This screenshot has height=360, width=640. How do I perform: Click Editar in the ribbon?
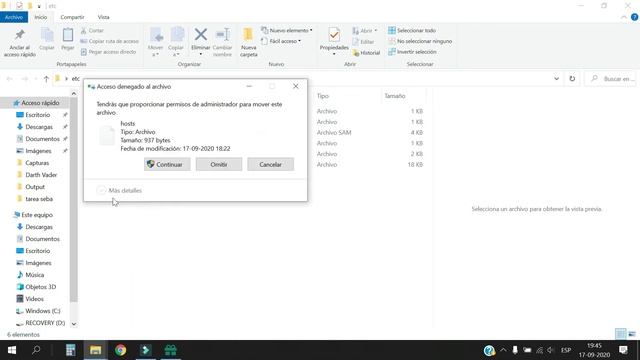pos(363,42)
